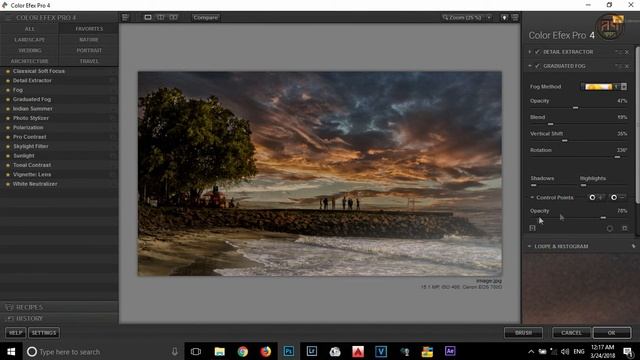
Task: Choose the Pro Contrast filter
Action: coord(30,137)
